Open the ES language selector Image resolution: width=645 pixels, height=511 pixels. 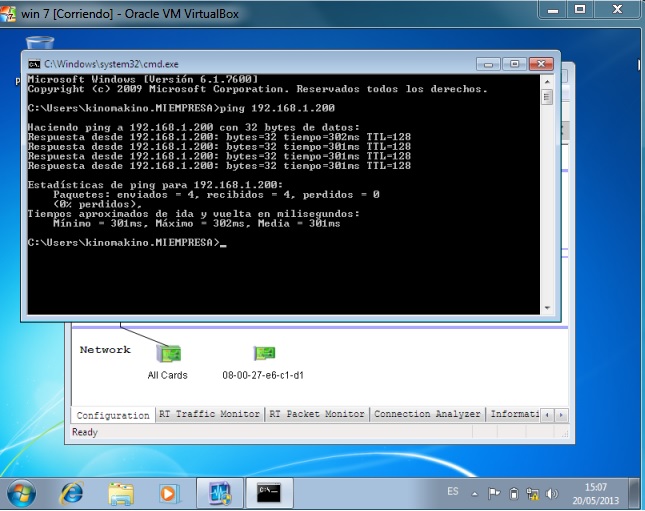452,491
